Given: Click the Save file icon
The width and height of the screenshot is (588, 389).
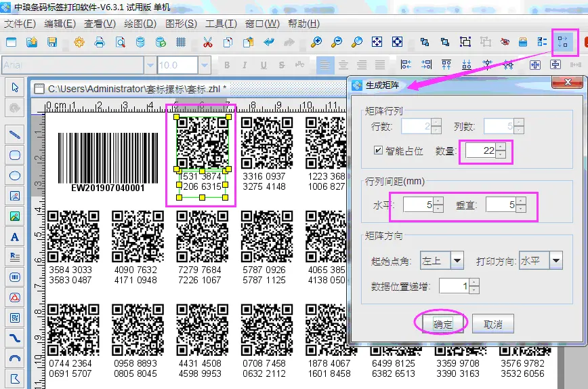Looking at the screenshot, I should 52,42.
